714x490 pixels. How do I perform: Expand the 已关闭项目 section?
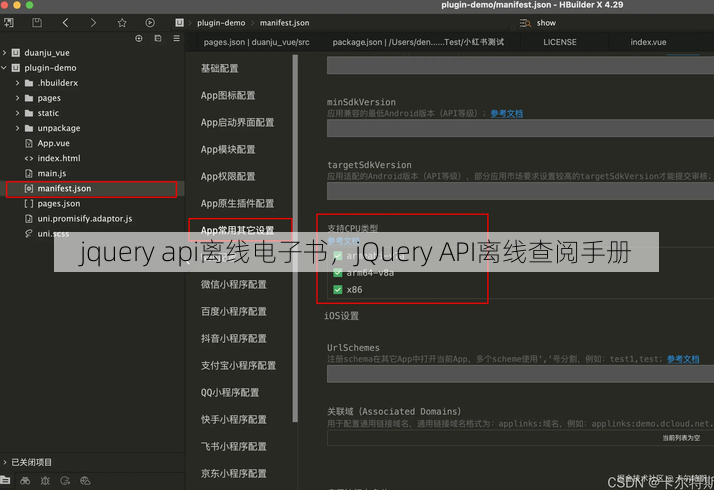point(5,462)
